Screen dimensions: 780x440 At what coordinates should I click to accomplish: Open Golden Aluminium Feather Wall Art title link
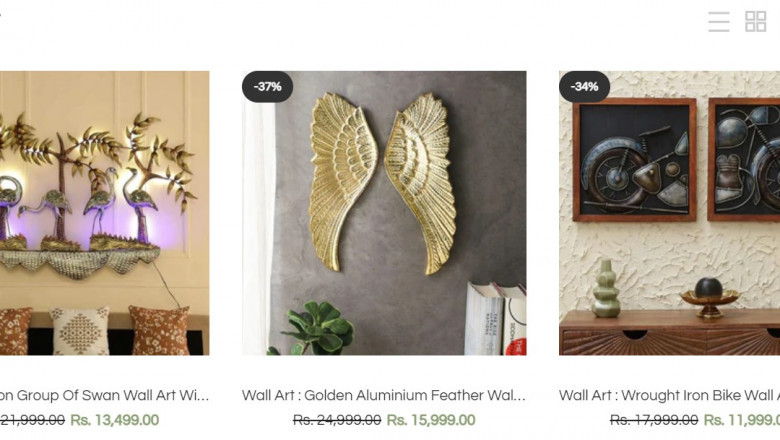pyautogui.click(x=384, y=395)
